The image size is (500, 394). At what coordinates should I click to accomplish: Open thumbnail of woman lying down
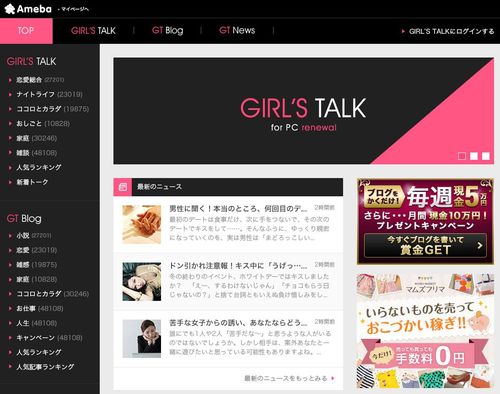click(142, 282)
